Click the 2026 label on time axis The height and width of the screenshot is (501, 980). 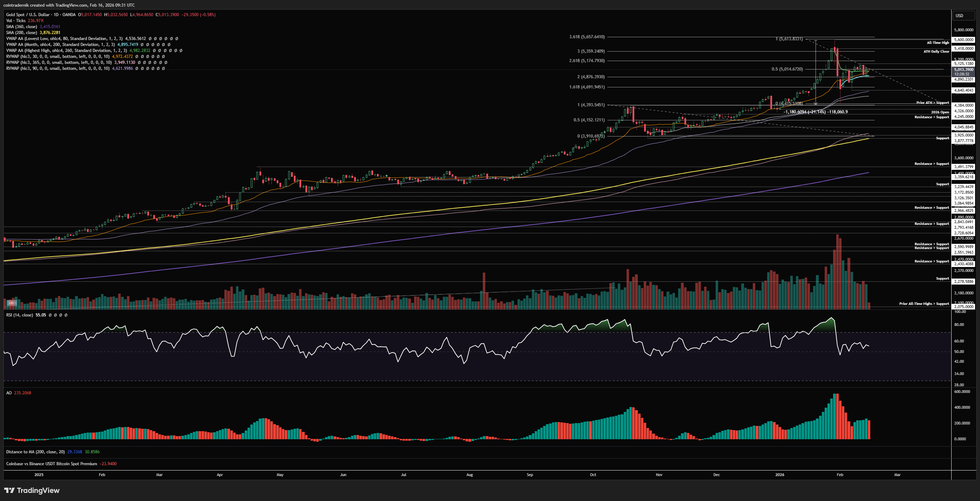[779, 475]
